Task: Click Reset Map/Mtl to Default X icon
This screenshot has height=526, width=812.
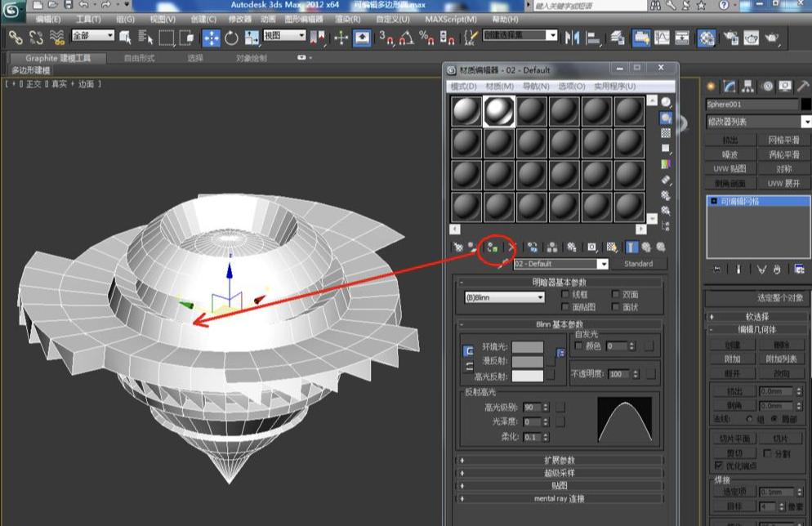Action: click(511, 247)
